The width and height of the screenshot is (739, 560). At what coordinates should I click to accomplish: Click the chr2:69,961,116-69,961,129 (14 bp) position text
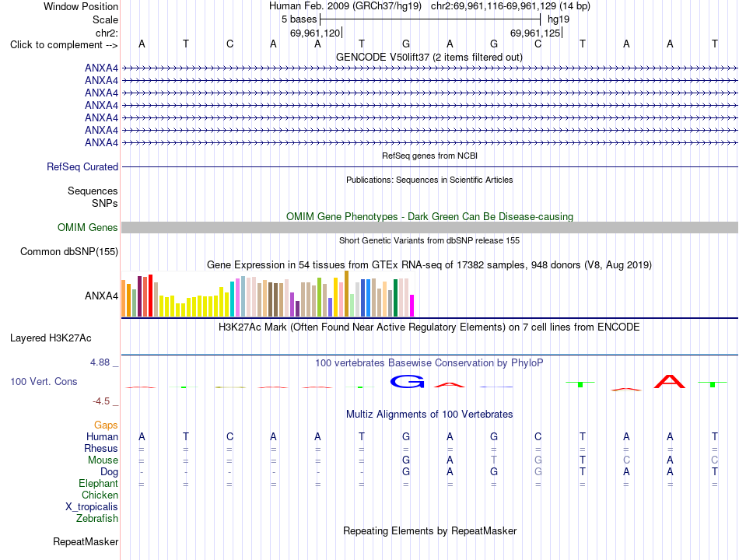point(510,6)
